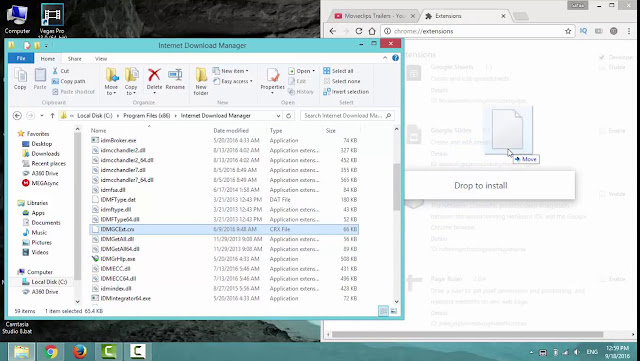Select IDMGCExt.crx file row
The width and height of the screenshot is (640, 361).
tap(224, 229)
